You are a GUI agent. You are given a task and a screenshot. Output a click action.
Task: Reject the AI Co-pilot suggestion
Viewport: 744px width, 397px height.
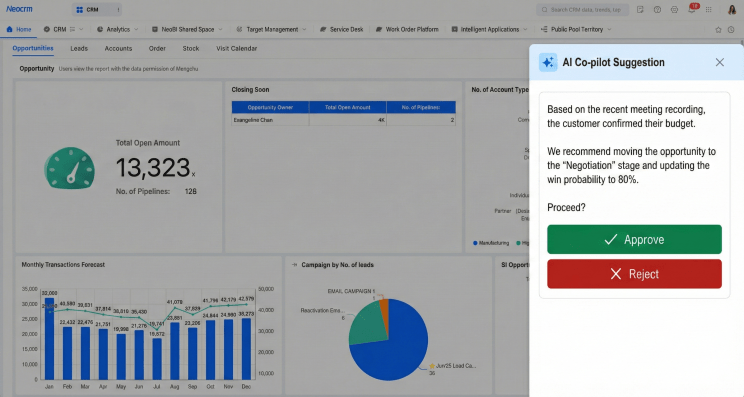pos(634,274)
